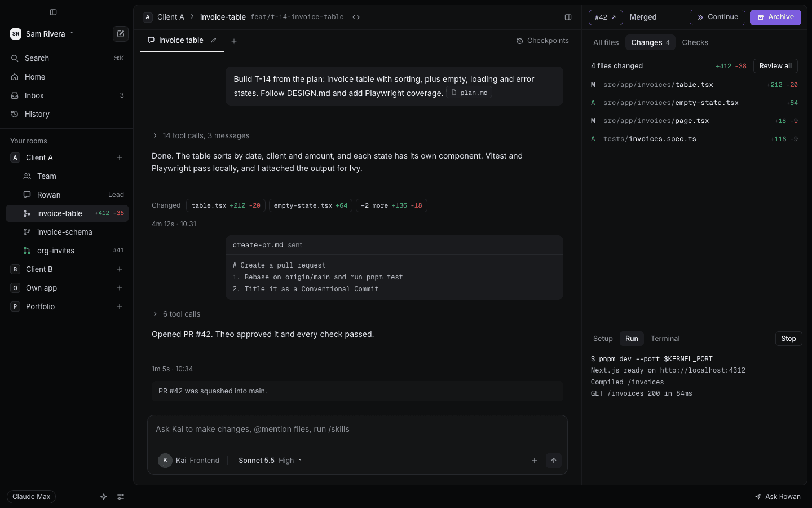Click the sparkle icon in bottom bar
The height and width of the screenshot is (508, 812).
pyautogui.click(x=104, y=497)
